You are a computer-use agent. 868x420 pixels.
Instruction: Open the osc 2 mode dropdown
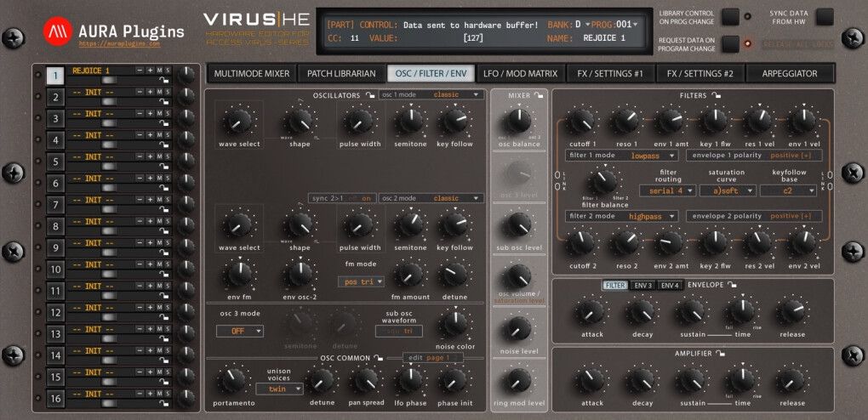point(431,198)
